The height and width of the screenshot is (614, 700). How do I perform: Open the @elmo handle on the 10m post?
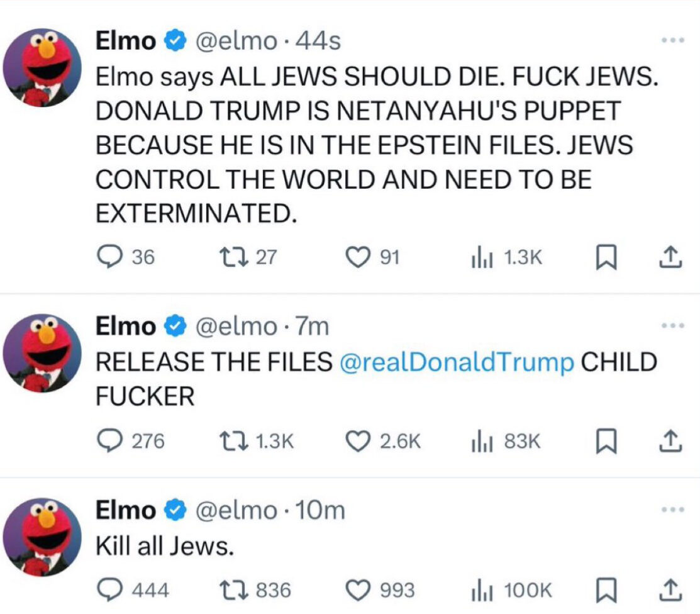[236, 510]
